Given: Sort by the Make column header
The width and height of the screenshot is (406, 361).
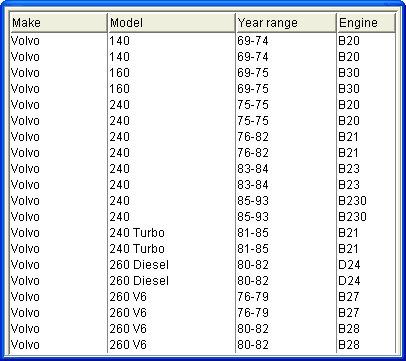Looking at the screenshot, I should 58,23.
